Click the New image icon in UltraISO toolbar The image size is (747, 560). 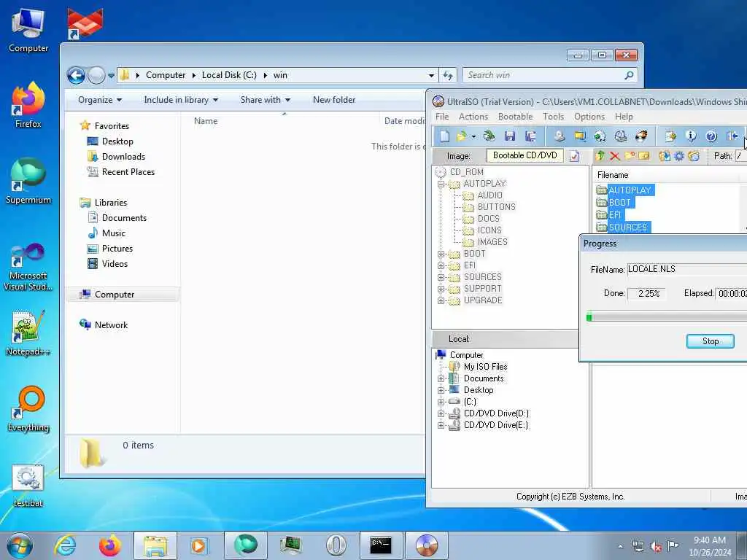pos(444,136)
